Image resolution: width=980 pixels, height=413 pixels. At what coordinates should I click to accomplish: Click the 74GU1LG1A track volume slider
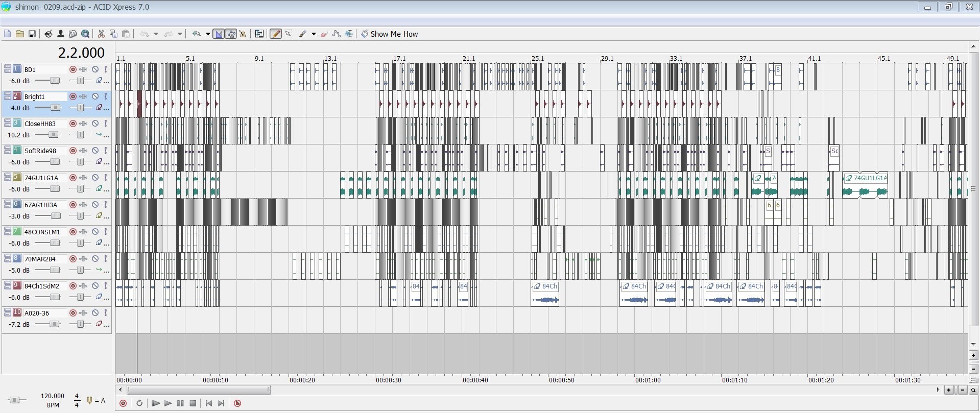coord(54,189)
